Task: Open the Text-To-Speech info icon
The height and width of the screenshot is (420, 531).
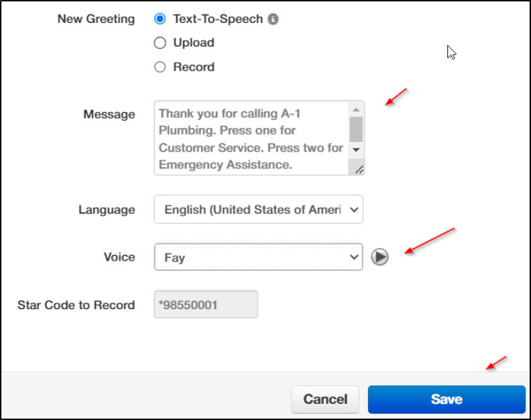Action: tap(273, 19)
